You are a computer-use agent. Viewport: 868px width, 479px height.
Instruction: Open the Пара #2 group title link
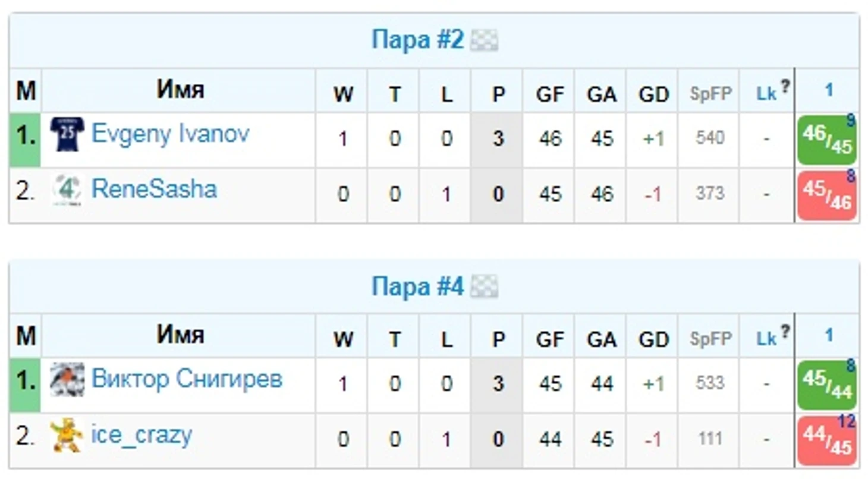pyautogui.click(x=417, y=40)
